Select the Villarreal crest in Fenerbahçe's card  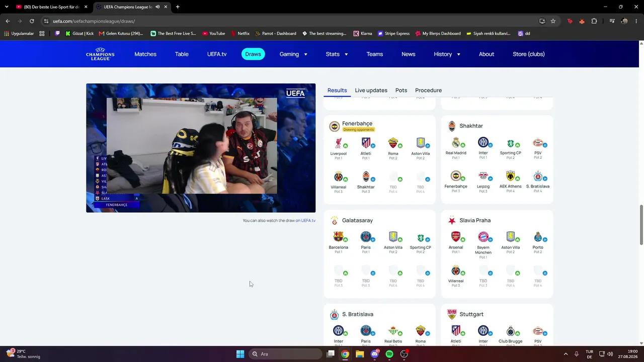[x=339, y=176]
